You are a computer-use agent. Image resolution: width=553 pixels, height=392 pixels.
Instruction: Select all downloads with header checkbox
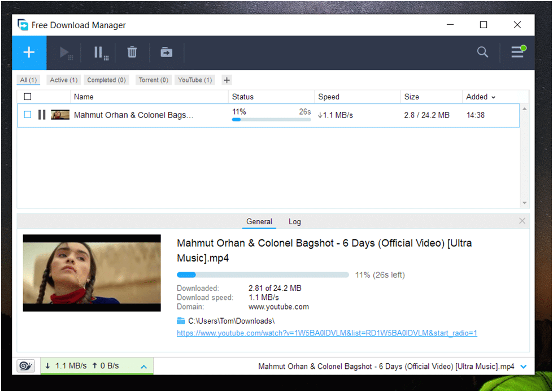[28, 97]
